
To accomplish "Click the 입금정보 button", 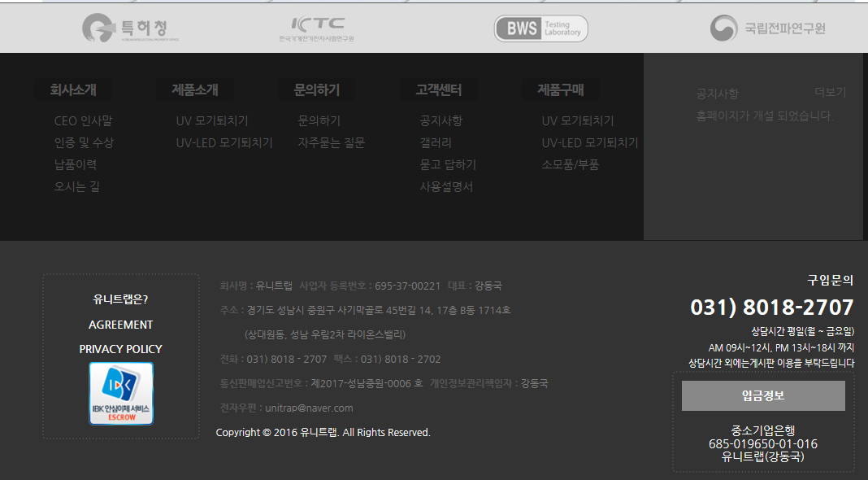I will pos(763,396).
